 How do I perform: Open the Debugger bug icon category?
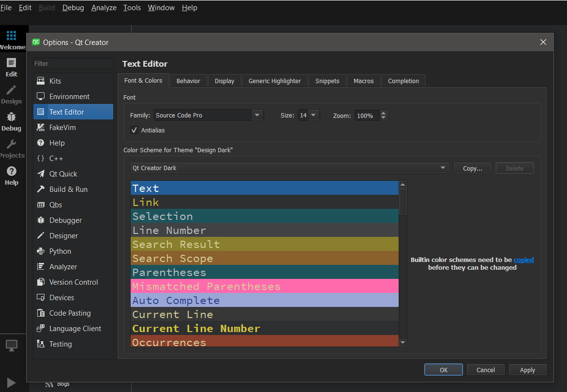pyautogui.click(x=41, y=220)
